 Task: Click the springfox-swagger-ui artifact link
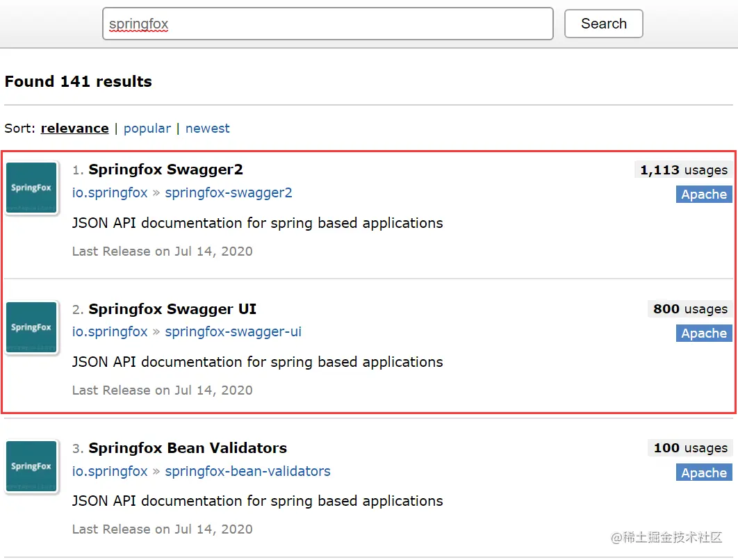tap(233, 332)
